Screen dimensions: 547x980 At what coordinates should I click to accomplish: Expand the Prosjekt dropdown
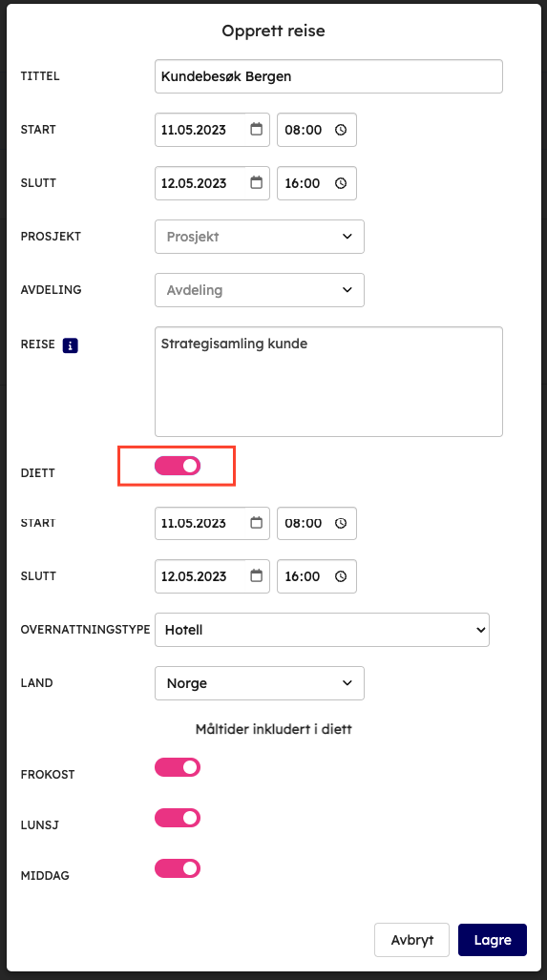(x=260, y=237)
